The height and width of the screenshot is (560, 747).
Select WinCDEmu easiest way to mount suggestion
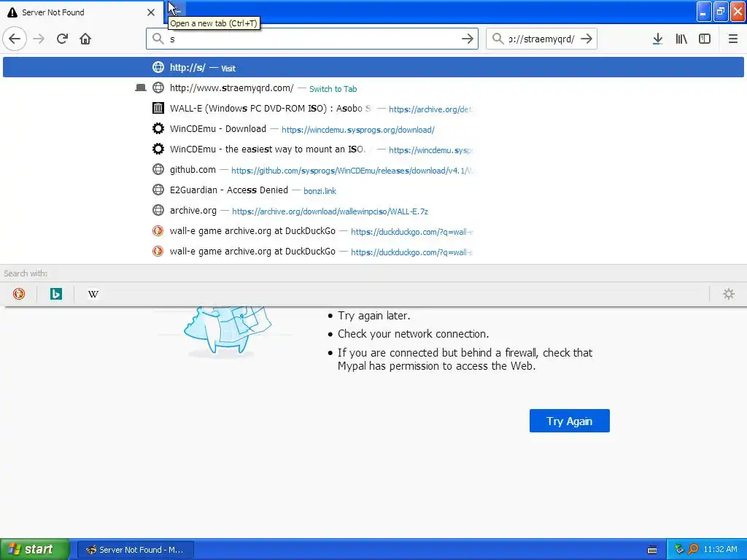(x=373, y=149)
